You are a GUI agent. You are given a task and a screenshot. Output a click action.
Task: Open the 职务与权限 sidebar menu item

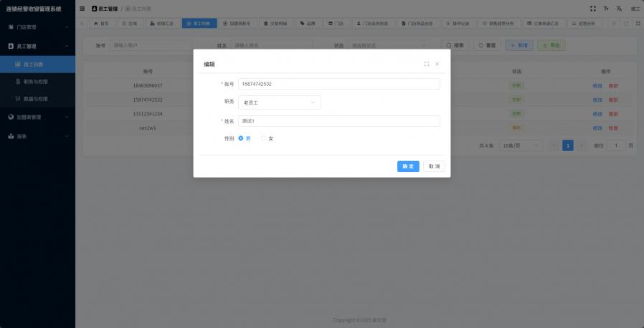(x=35, y=82)
